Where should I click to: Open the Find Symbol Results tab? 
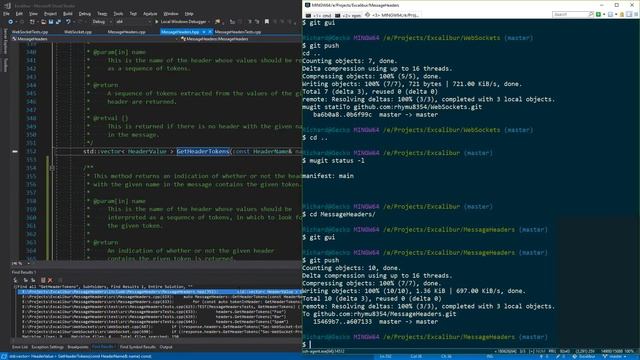pyautogui.click(x=138, y=347)
